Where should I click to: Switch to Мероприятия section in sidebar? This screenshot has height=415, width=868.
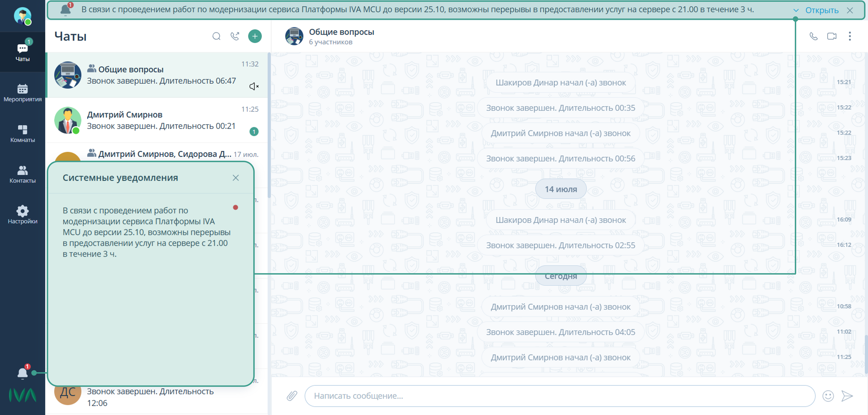pos(22,93)
